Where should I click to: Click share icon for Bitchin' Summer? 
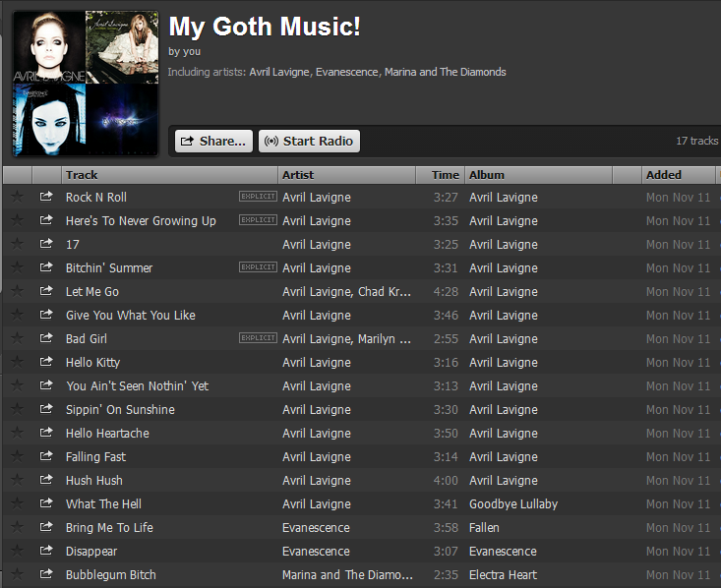pos(46,267)
